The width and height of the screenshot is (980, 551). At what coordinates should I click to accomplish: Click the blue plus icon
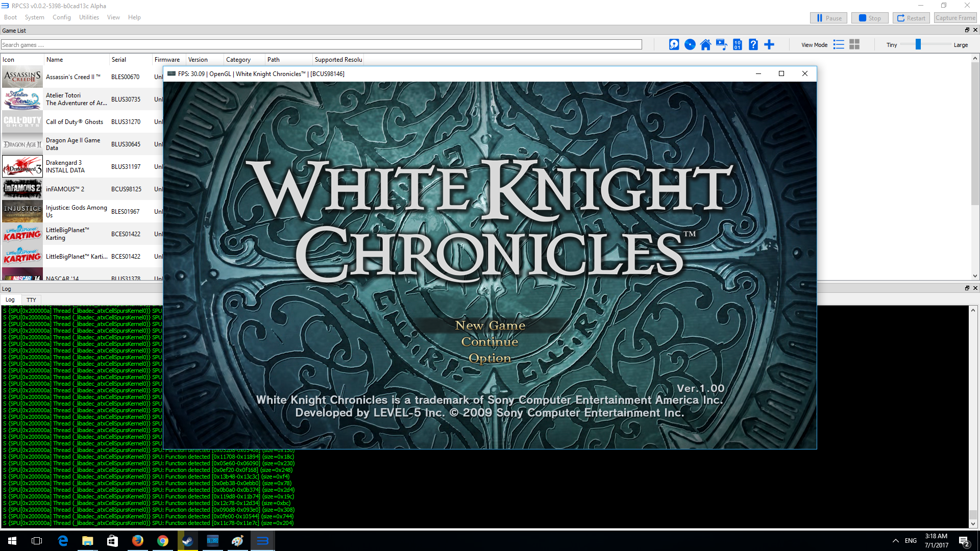tap(769, 45)
